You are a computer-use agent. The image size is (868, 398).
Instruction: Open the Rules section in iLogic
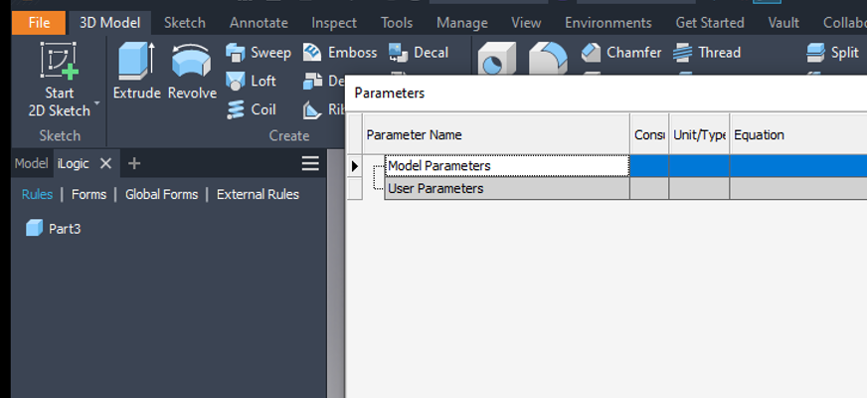(x=37, y=195)
